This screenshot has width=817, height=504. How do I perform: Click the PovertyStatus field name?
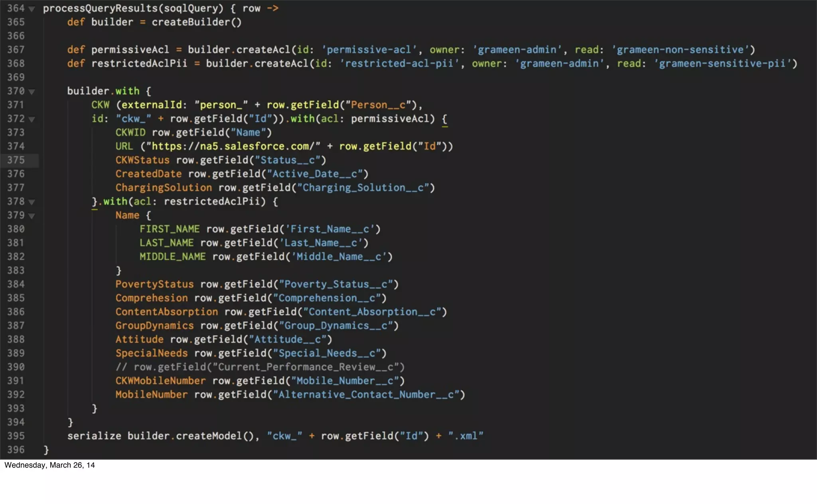(154, 284)
